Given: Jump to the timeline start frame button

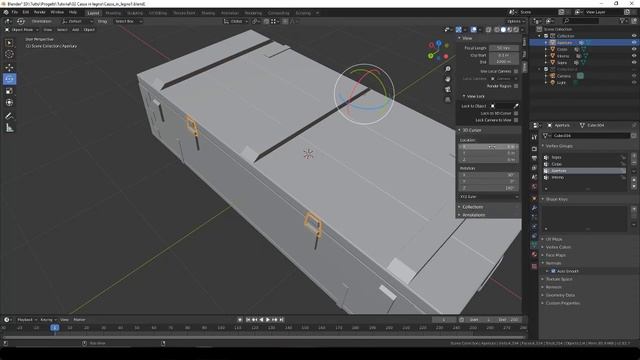Looking at the screenshot, I should coord(248,320).
